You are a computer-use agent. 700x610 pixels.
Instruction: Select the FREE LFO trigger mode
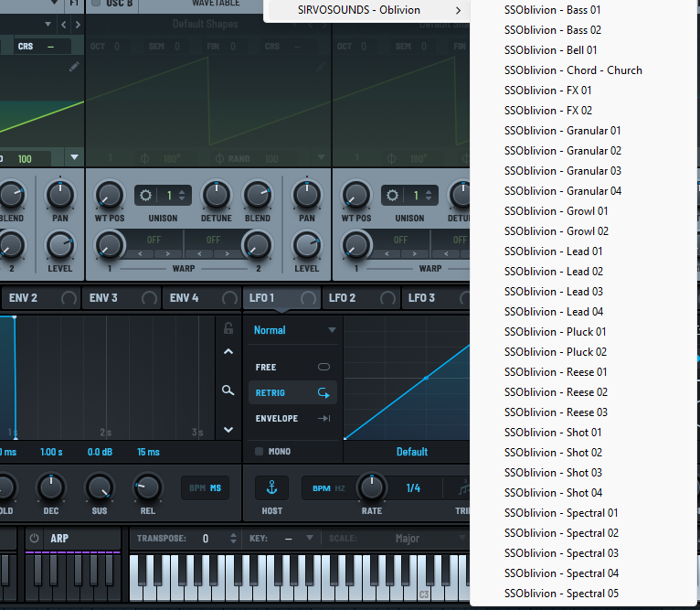(x=292, y=367)
